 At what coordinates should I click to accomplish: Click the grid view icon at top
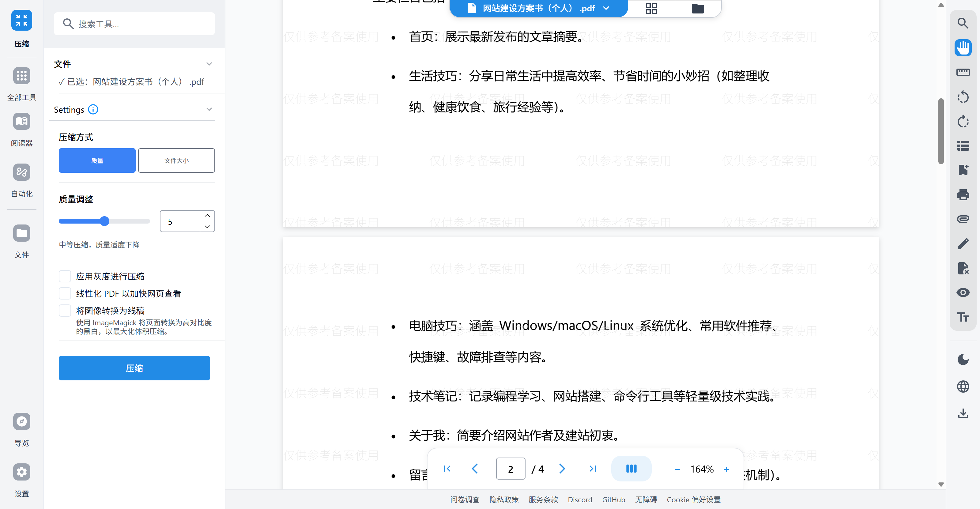click(x=651, y=8)
